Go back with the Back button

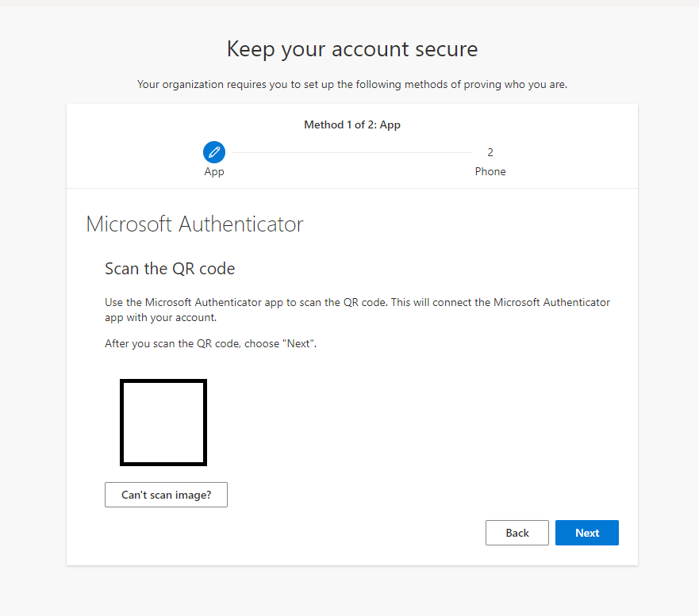[517, 533]
